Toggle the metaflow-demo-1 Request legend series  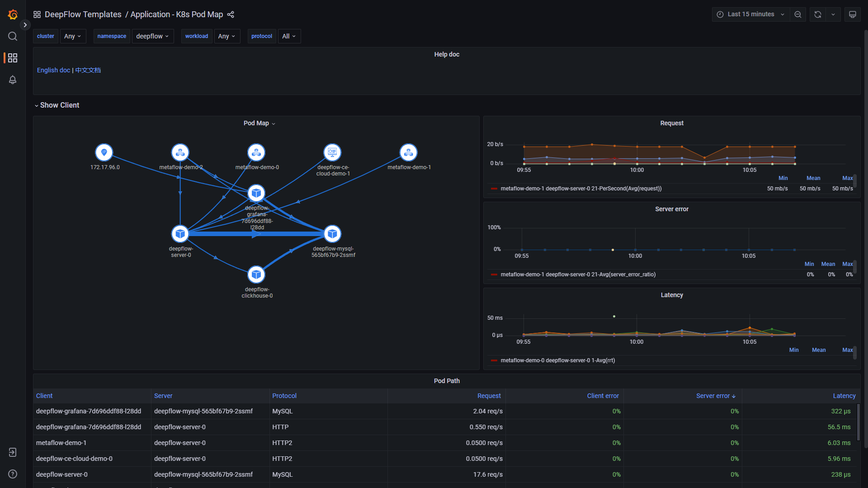pos(581,189)
